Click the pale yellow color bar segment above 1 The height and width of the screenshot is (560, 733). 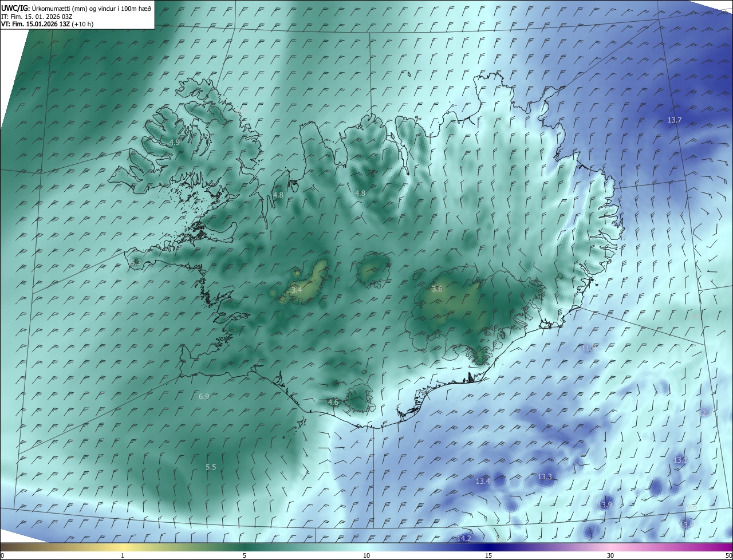click(x=123, y=547)
